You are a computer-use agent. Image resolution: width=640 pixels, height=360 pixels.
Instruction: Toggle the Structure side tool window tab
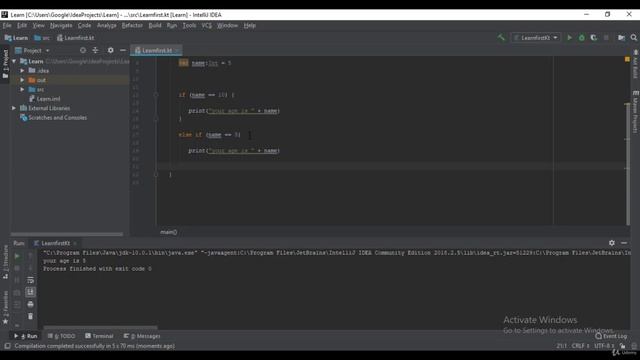pyautogui.click(x=5, y=262)
